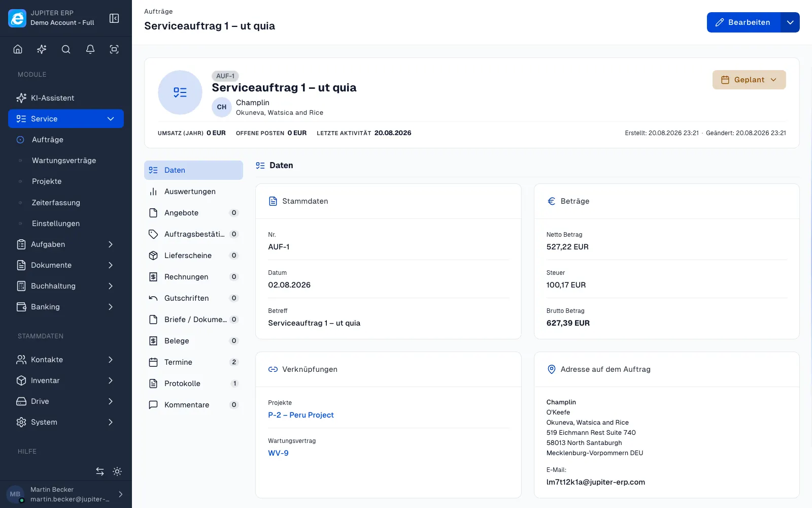Click the CH contact avatar

tap(222, 107)
